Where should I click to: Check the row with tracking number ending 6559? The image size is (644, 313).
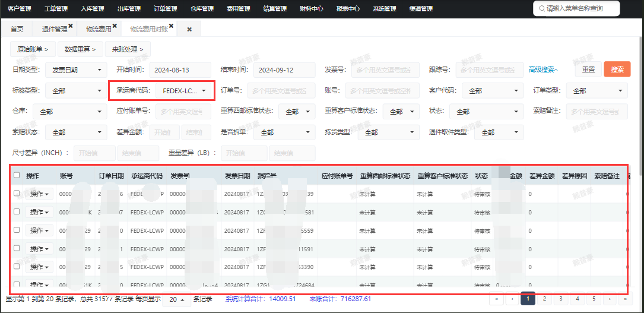tap(17, 230)
